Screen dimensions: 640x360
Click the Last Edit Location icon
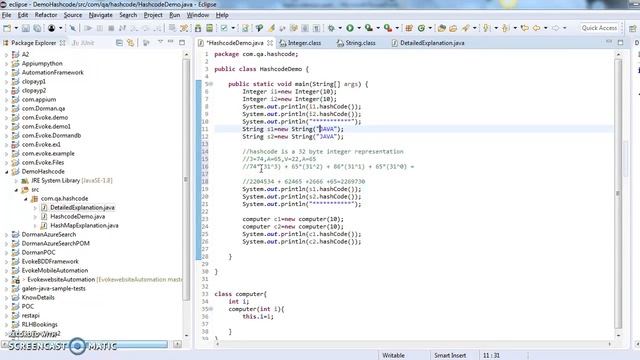tap(524, 28)
